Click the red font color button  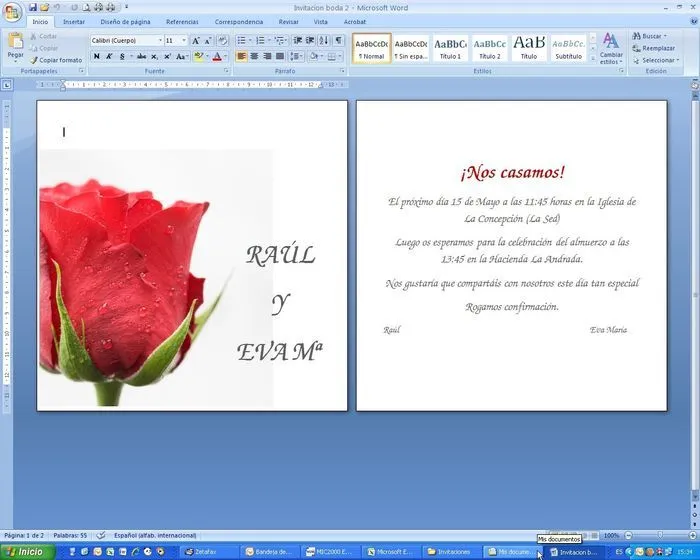[x=217, y=56]
